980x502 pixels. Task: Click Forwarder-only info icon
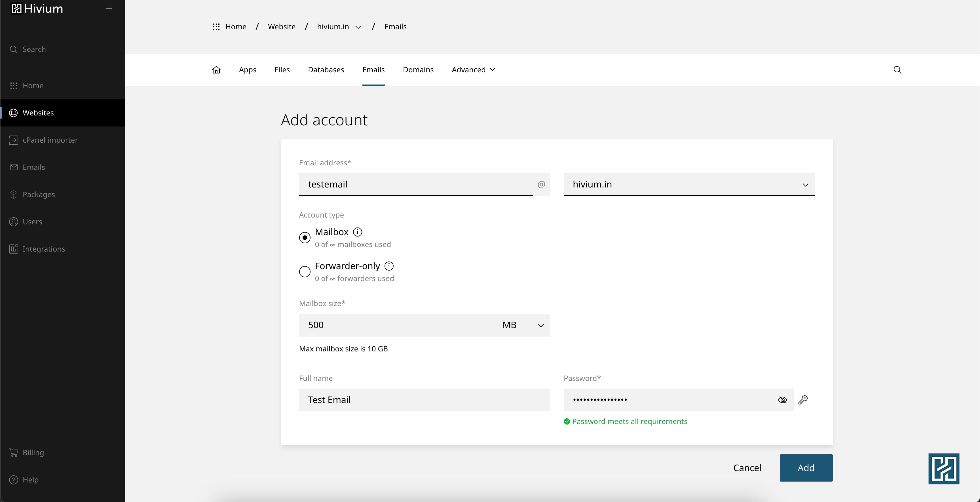coord(389,266)
